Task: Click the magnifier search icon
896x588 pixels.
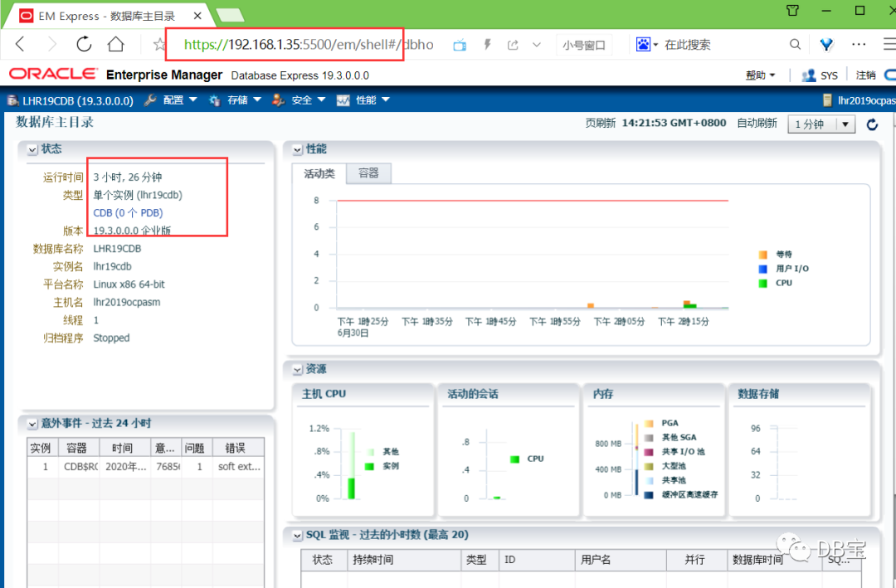Action: click(x=795, y=44)
